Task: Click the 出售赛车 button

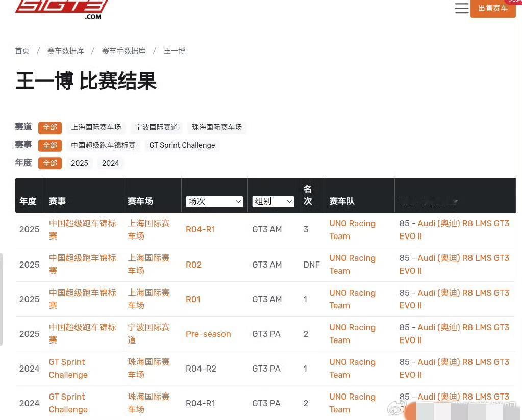Action: coord(493,8)
